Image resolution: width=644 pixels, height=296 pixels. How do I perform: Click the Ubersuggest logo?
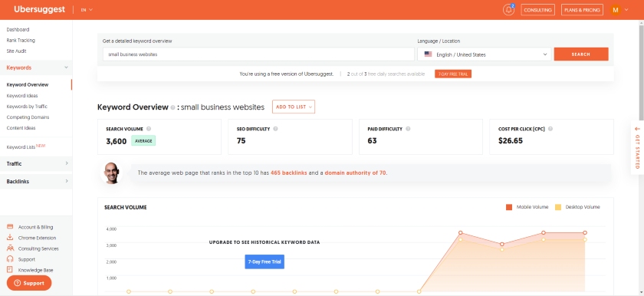[39, 9]
